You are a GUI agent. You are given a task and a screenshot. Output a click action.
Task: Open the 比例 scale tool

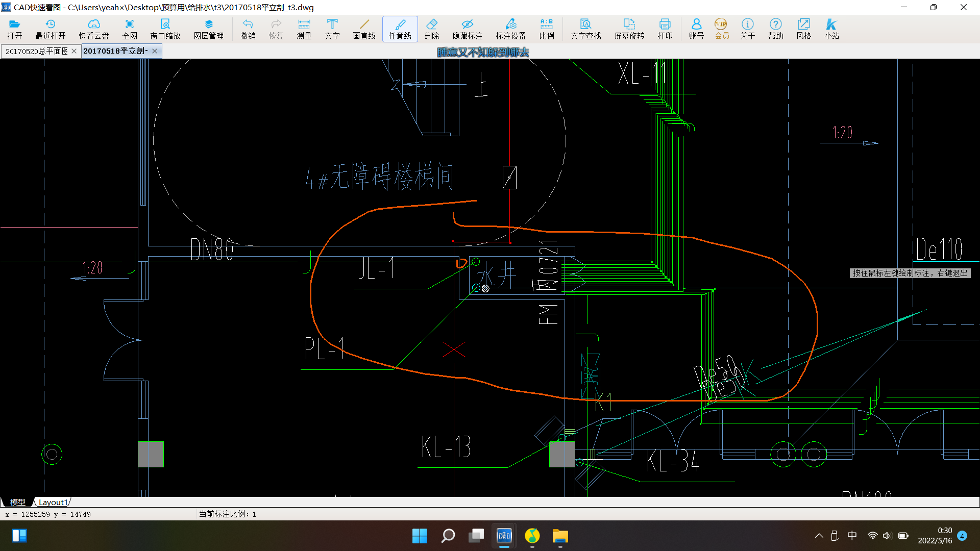(547, 29)
